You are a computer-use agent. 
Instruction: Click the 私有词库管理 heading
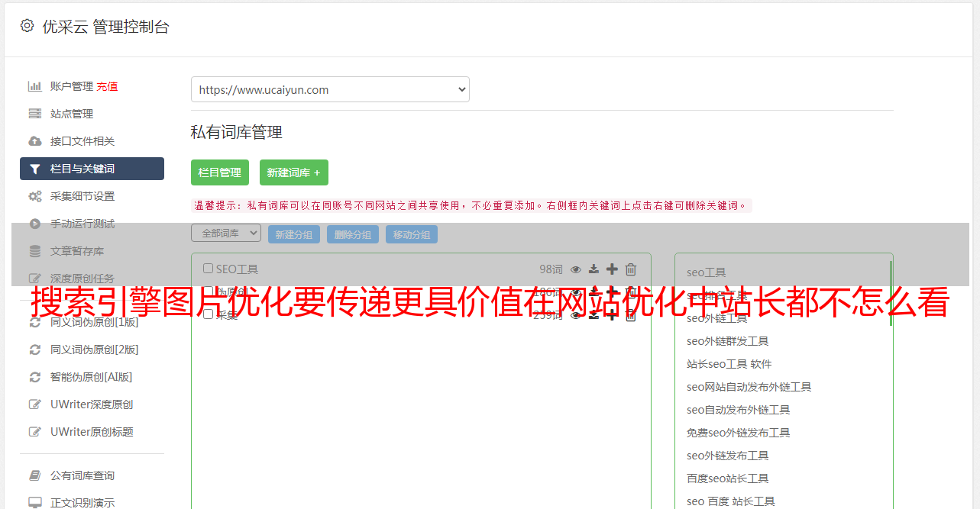(237, 132)
